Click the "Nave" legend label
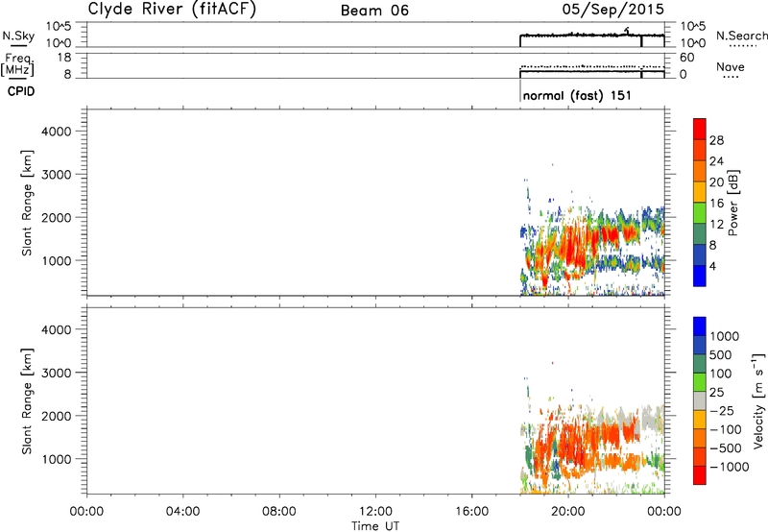Viewport: 768px width, 532px height. point(731,66)
